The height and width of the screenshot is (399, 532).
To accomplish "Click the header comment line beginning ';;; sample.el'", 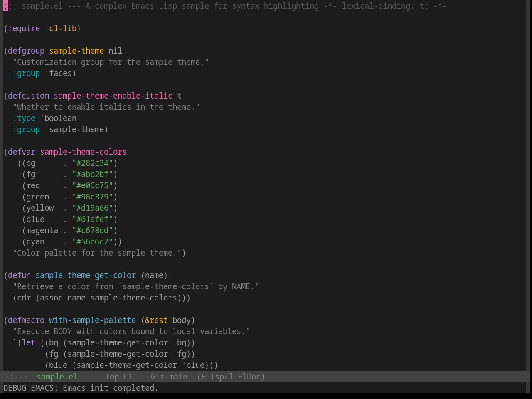I will pyautogui.click(x=225, y=6).
